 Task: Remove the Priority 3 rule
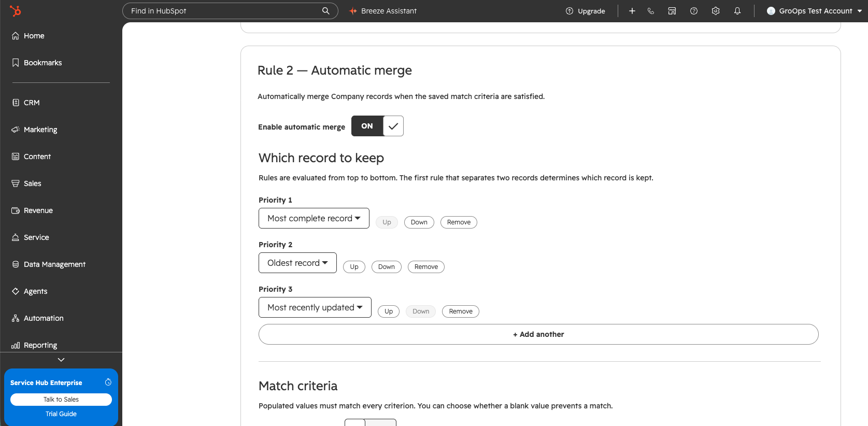pyautogui.click(x=461, y=311)
